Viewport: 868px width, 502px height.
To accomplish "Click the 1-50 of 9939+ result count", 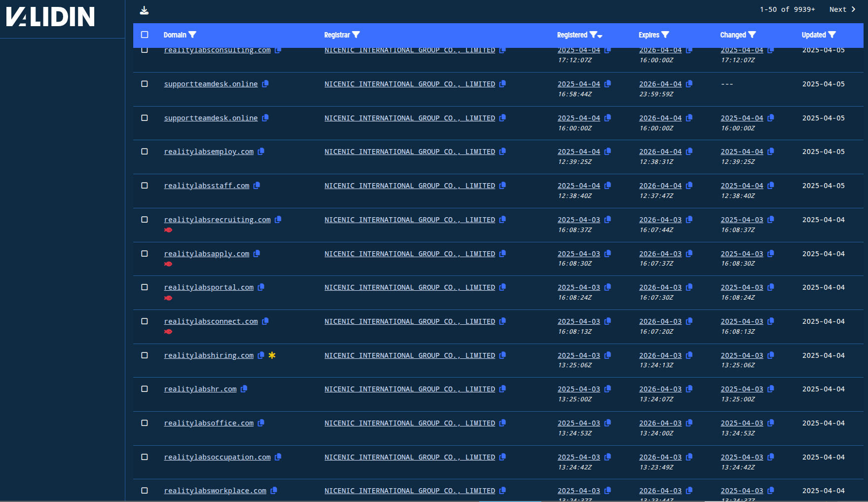I will click(x=788, y=9).
